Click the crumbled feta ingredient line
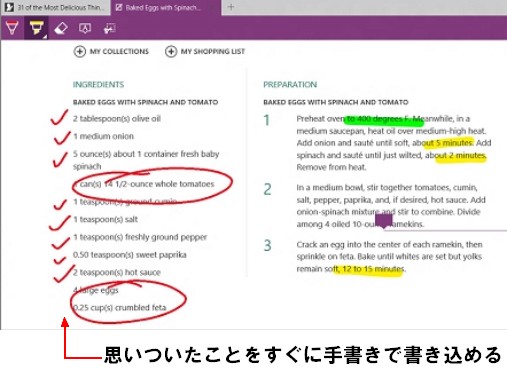Screen dimensions: 507x380 click(x=119, y=308)
